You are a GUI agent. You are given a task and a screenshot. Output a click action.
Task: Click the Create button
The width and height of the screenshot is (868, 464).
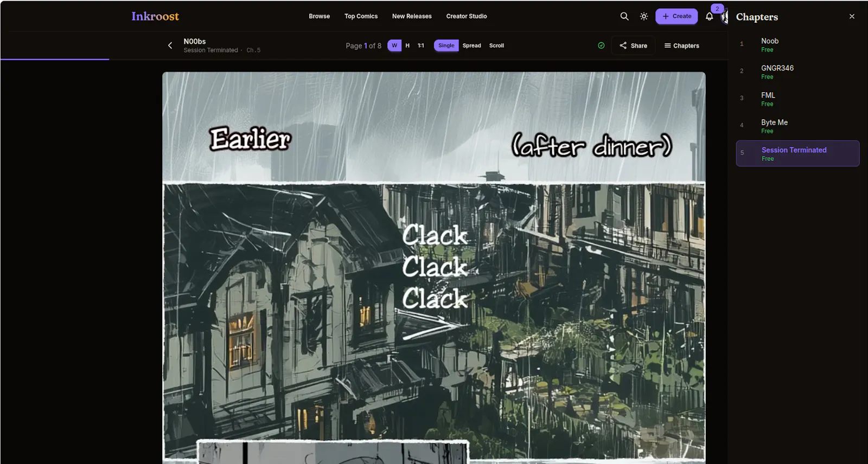(676, 16)
